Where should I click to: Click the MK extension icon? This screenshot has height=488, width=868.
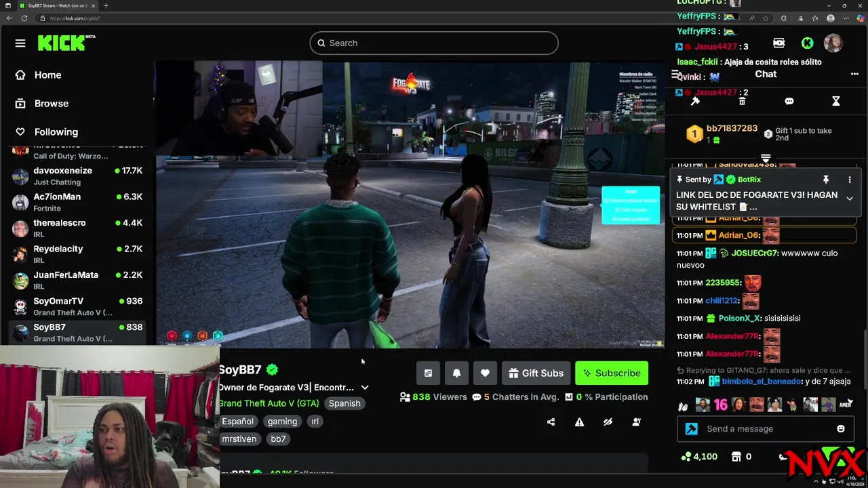click(x=779, y=43)
